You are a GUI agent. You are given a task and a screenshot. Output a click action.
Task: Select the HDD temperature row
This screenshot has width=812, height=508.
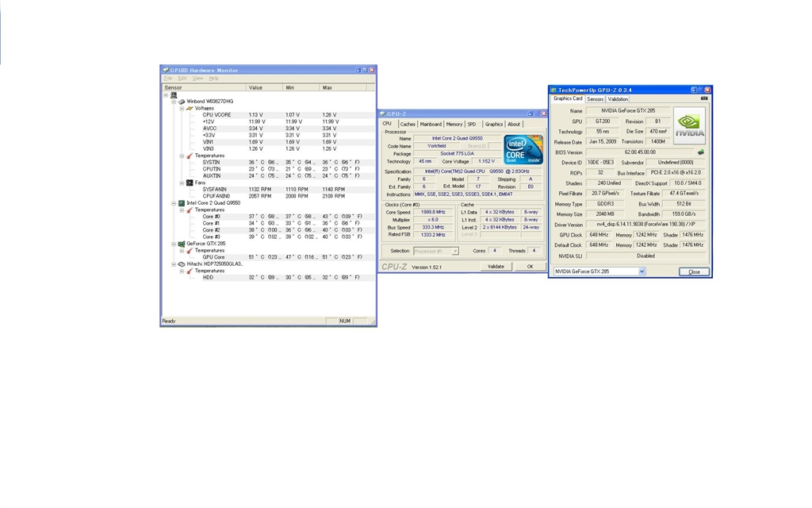click(x=268, y=277)
